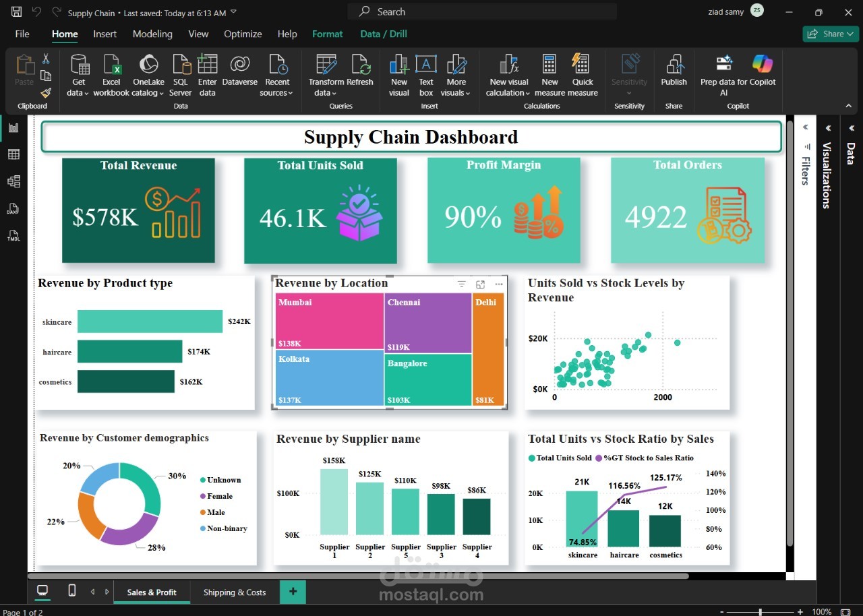Open the DAX query view
The width and height of the screenshot is (863, 616).
[13, 209]
